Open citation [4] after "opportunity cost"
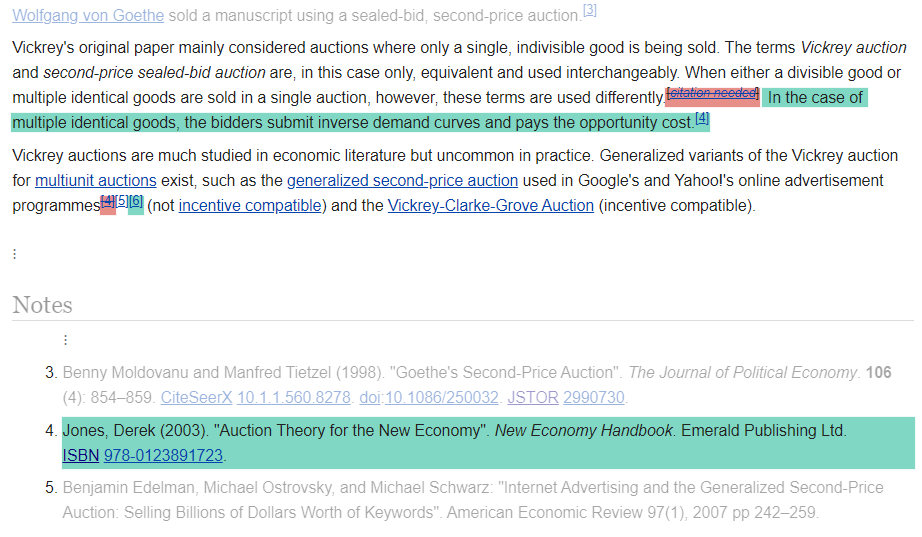The height and width of the screenshot is (537, 922). 702,119
